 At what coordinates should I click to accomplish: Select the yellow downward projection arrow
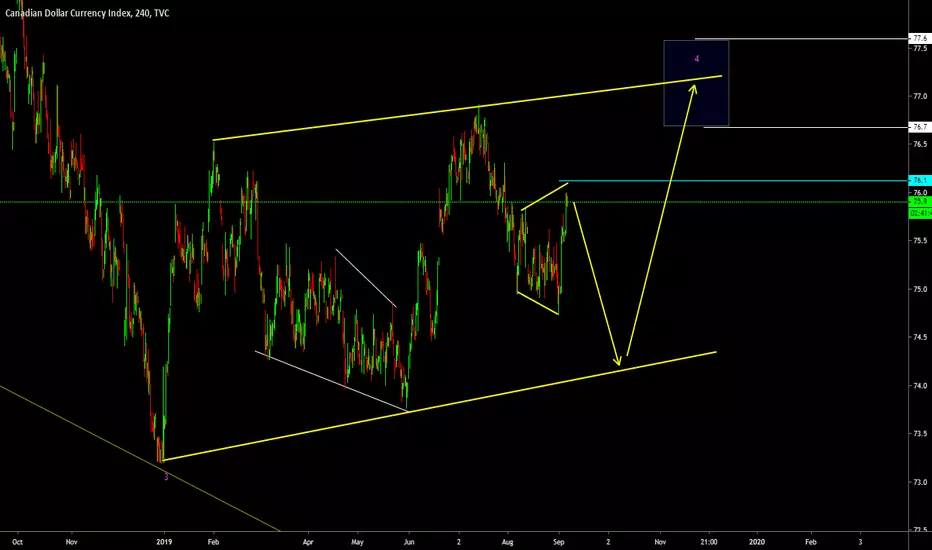597,284
